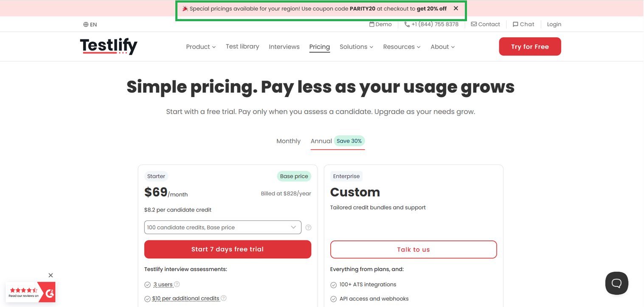Close the G2 reviews widget
Image resolution: width=644 pixels, height=307 pixels.
click(51, 275)
